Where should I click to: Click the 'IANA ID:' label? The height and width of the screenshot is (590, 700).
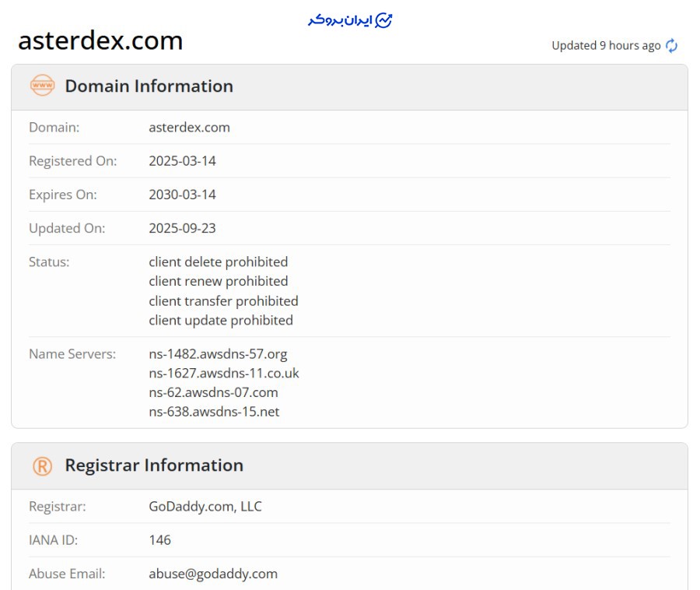click(x=53, y=540)
